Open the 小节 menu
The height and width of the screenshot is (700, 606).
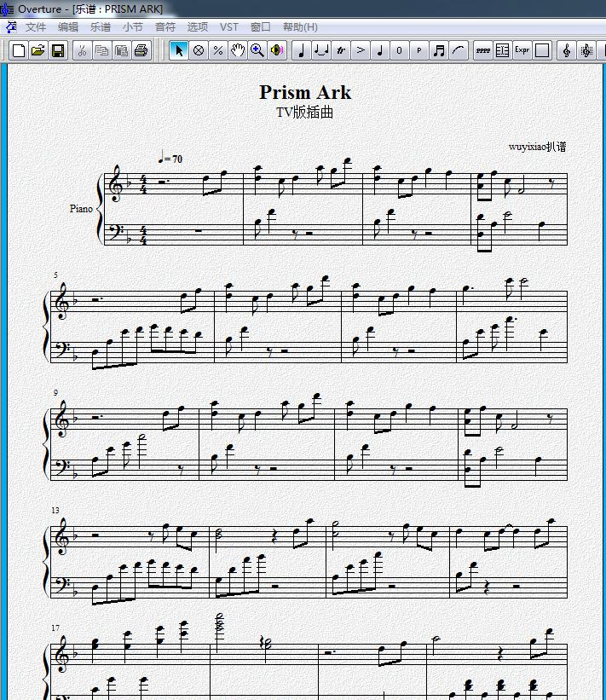pyautogui.click(x=132, y=27)
